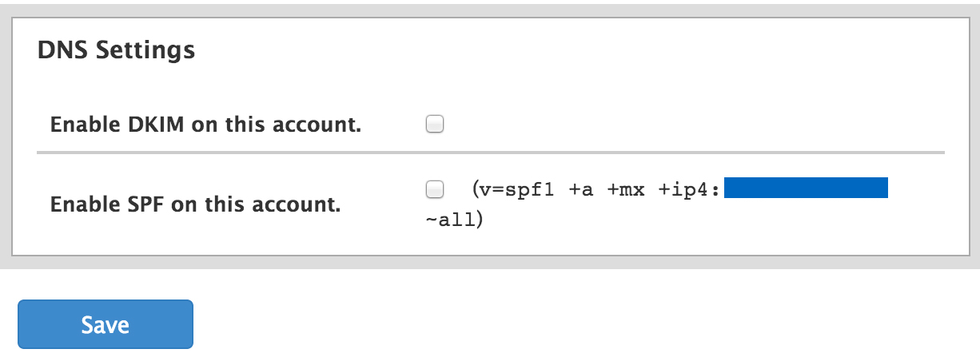Image resolution: width=980 pixels, height=357 pixels.
Task: Click the word 'SPF' in the label
Action: tap(148, 204)
